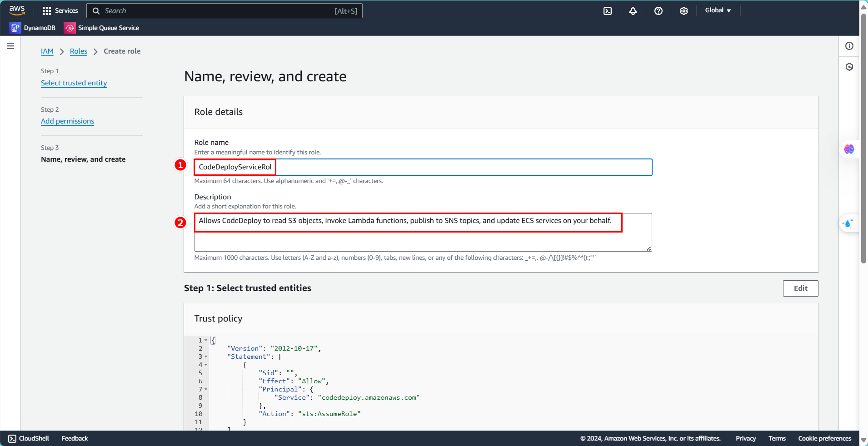Collapse the Principal fold arrow on line 7
868x446 pixels.
[206, 389]
